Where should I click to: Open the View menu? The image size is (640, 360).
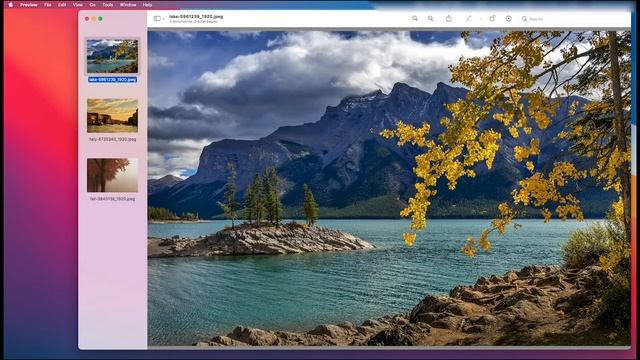(x=78, y=5)
